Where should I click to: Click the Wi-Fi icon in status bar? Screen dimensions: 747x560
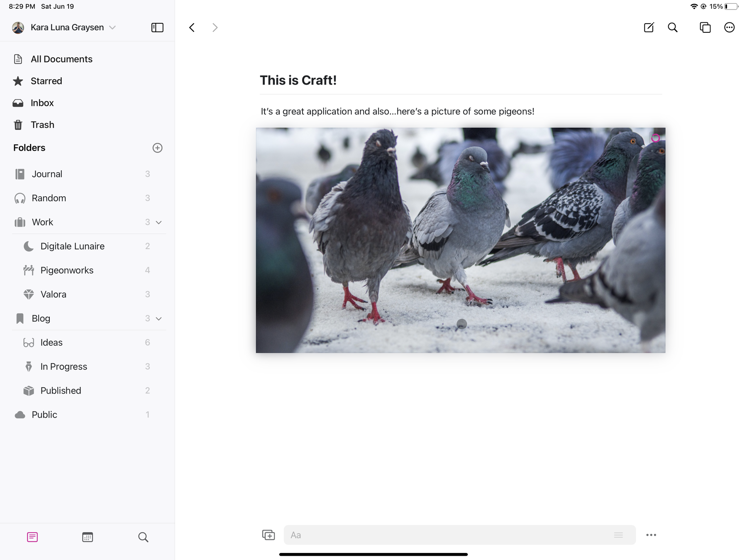pyautogui.click(x=694, y=6)
